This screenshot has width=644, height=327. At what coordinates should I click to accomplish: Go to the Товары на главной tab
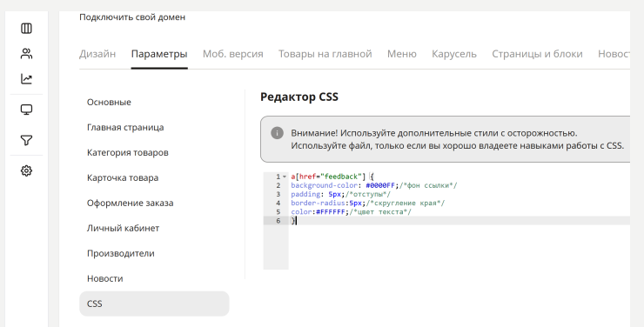(325, 54)
